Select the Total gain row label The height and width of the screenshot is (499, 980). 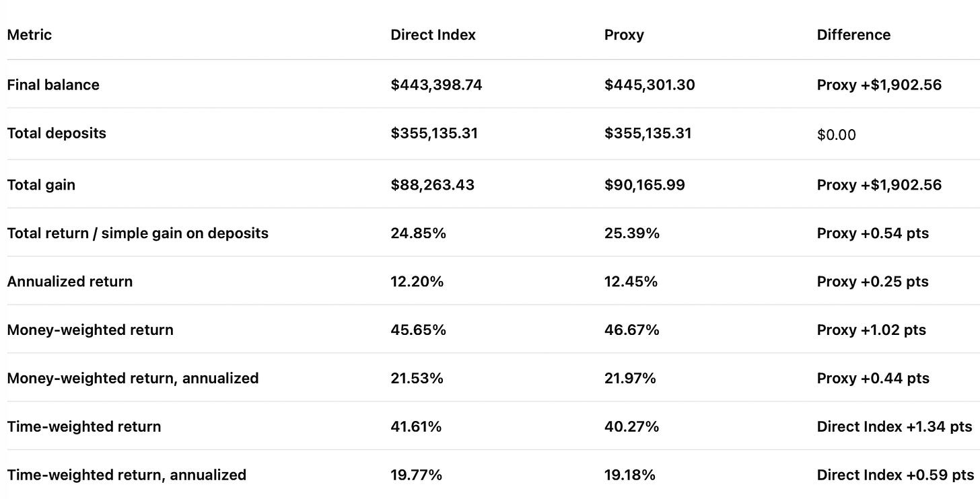41,185
